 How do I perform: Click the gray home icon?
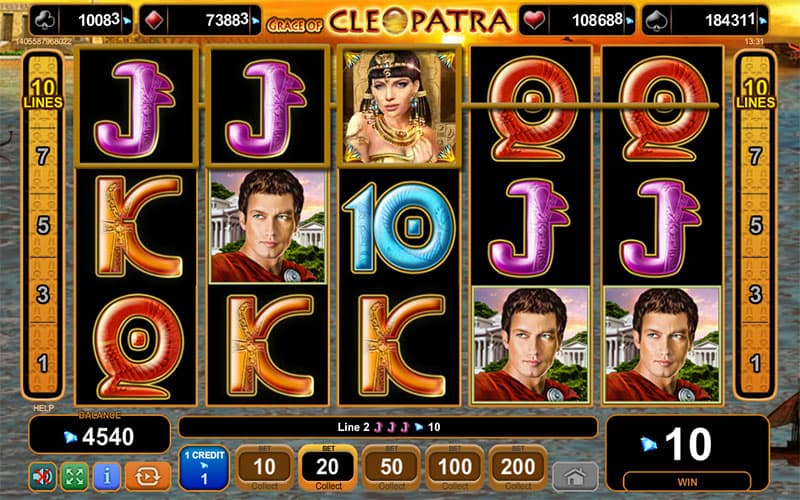[x=575, y=477]
